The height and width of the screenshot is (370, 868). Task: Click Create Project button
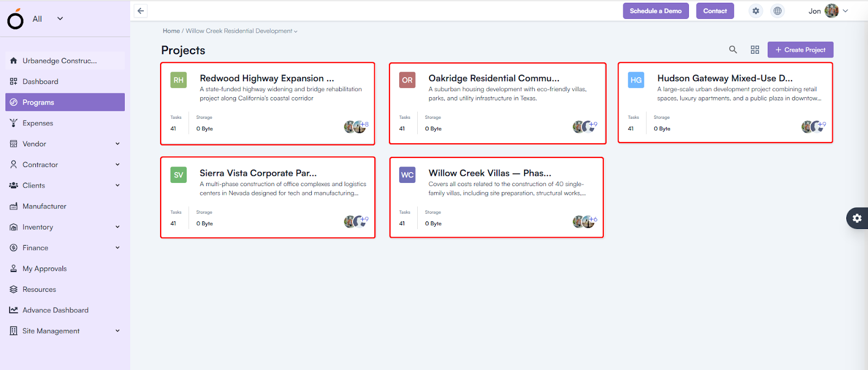pyautogui.click(x=800, y=49)
